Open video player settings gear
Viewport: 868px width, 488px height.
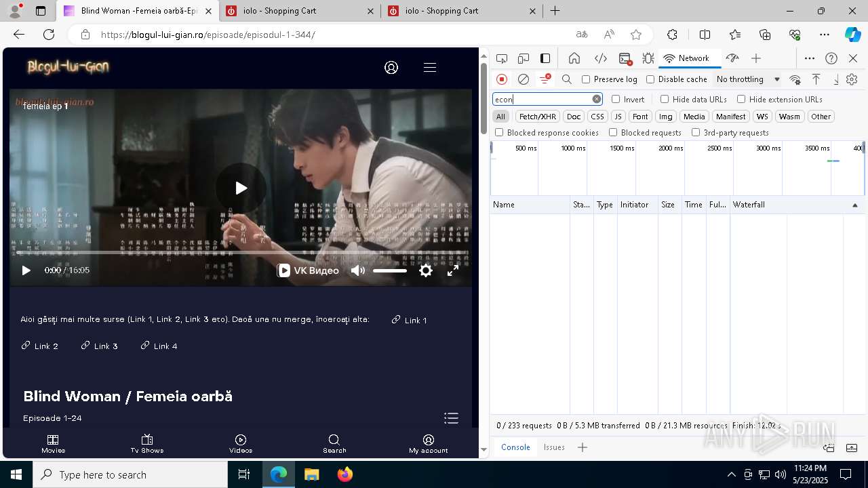point(426,270)
